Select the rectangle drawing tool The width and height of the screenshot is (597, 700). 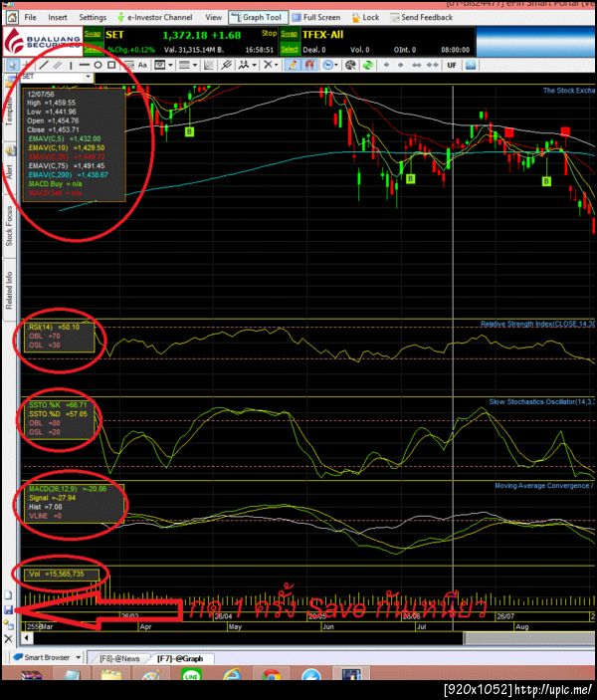111,65
